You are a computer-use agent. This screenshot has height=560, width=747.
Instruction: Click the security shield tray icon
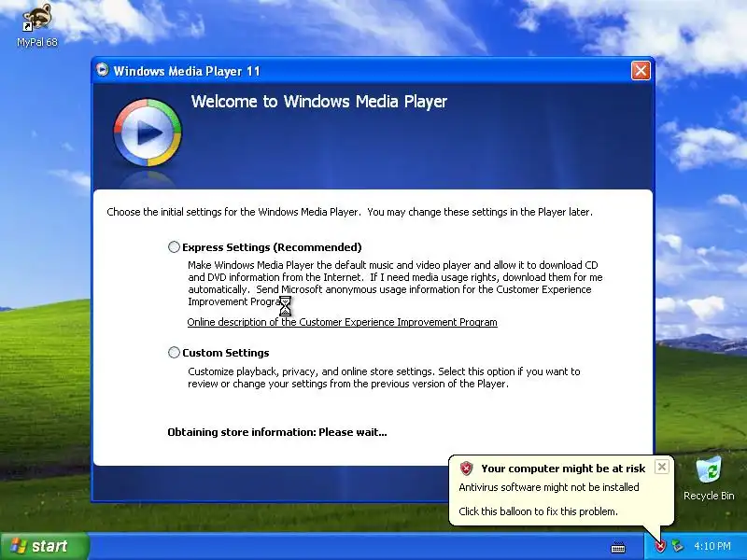click(x=660, y=546)
